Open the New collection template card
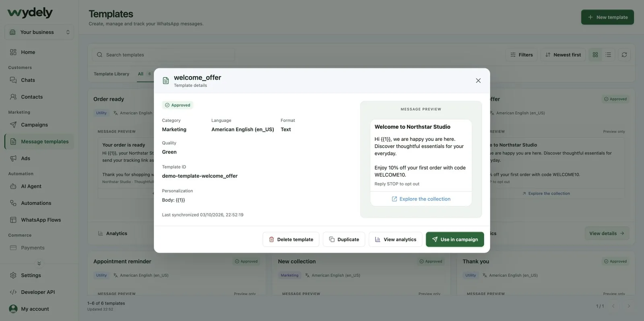 click(x=361, y=274)
